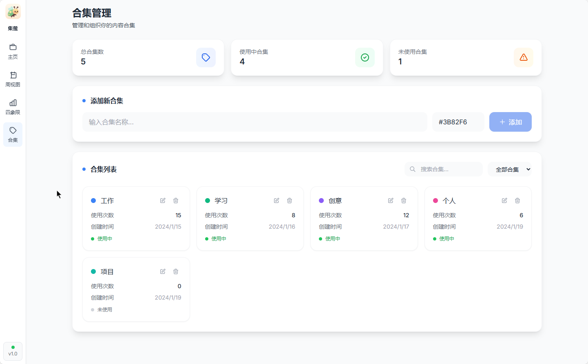Delete the 项目 collection via trash icon
This screenshot has height=364, width=588.
click(x=176, y=271)
